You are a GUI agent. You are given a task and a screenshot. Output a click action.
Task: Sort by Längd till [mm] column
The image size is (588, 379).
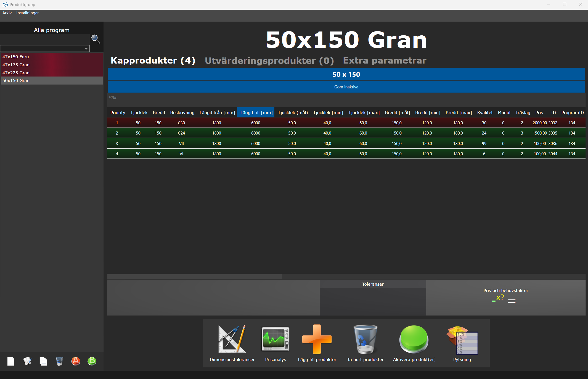click(256, 113)
